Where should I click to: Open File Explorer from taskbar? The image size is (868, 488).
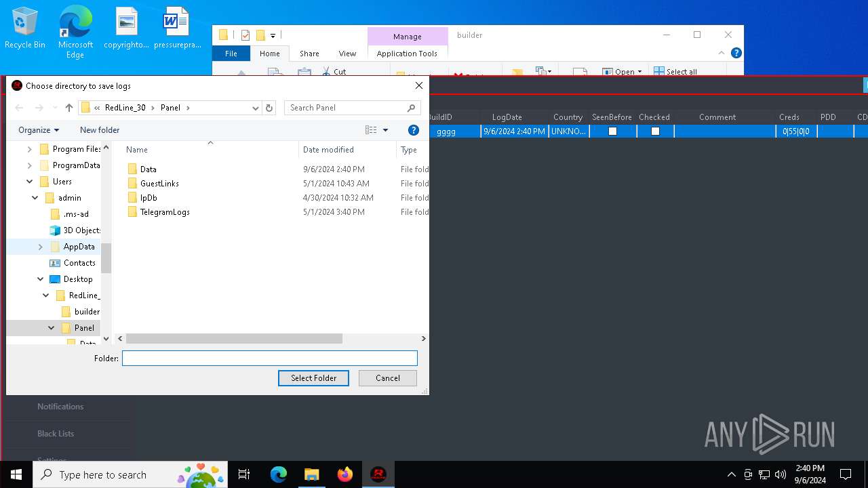pyautogui.click(x=311, y=474)
